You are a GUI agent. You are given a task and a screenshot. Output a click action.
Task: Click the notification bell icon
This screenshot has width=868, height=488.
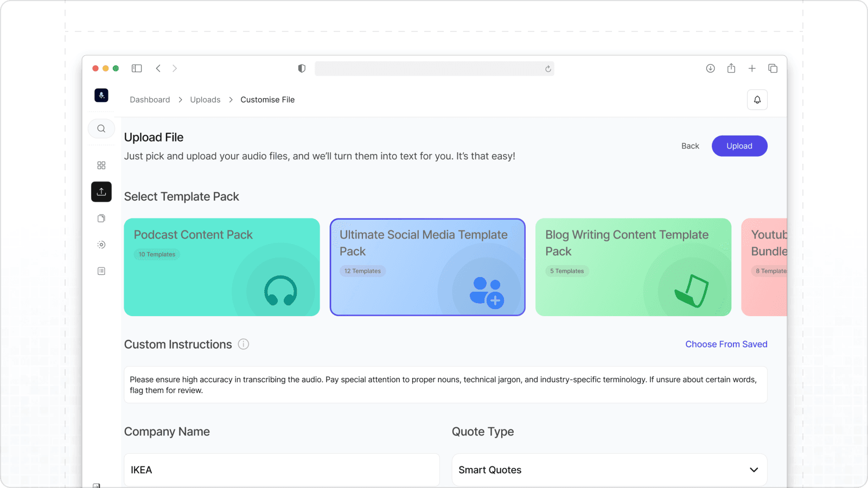[x=757, y=100]
